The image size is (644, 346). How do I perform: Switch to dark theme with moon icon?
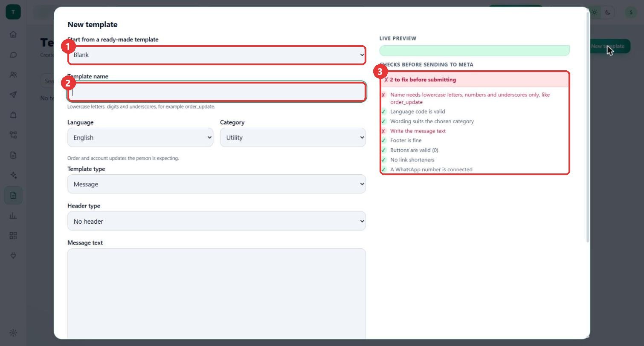[608, 12]
